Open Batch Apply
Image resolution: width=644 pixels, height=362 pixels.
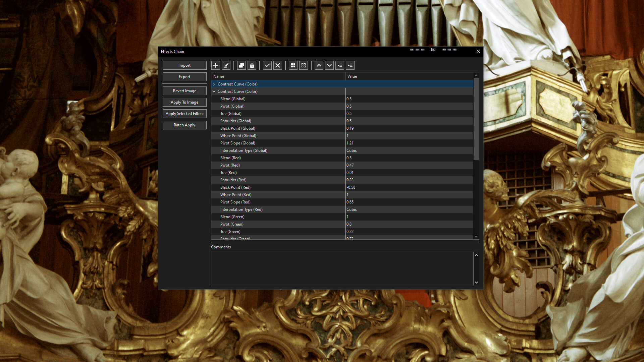pos(184,125)
